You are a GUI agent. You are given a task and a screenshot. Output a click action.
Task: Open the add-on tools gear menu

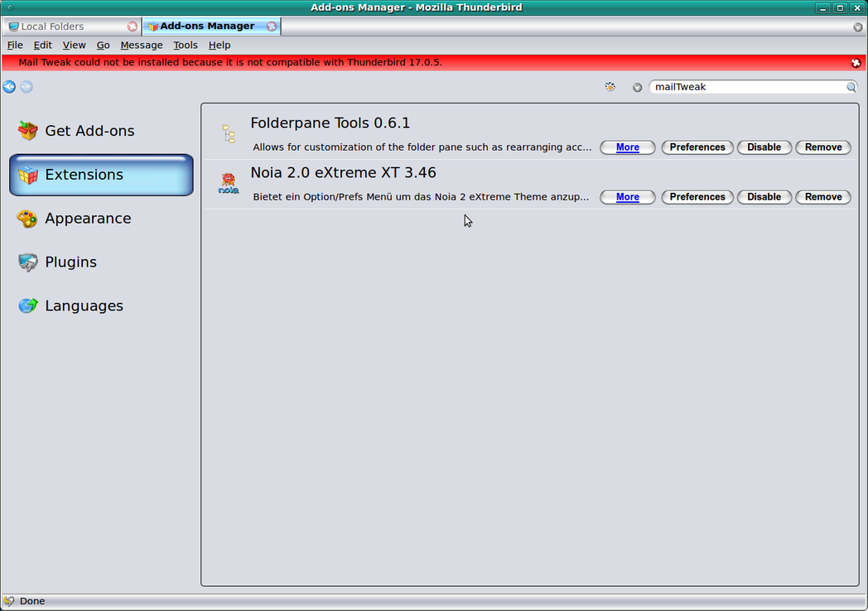(x=610, y=87)
